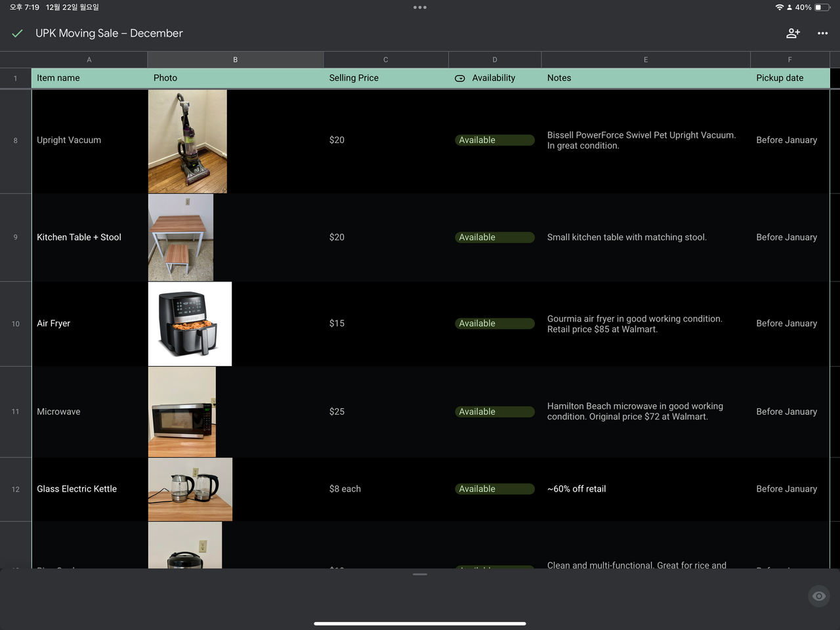Image resolution: width=840 pixels, height=630 pixels.
Task: Tap the multitasking three-dot indicator at top
Action: pyautogui.click(x=420, y=8)
